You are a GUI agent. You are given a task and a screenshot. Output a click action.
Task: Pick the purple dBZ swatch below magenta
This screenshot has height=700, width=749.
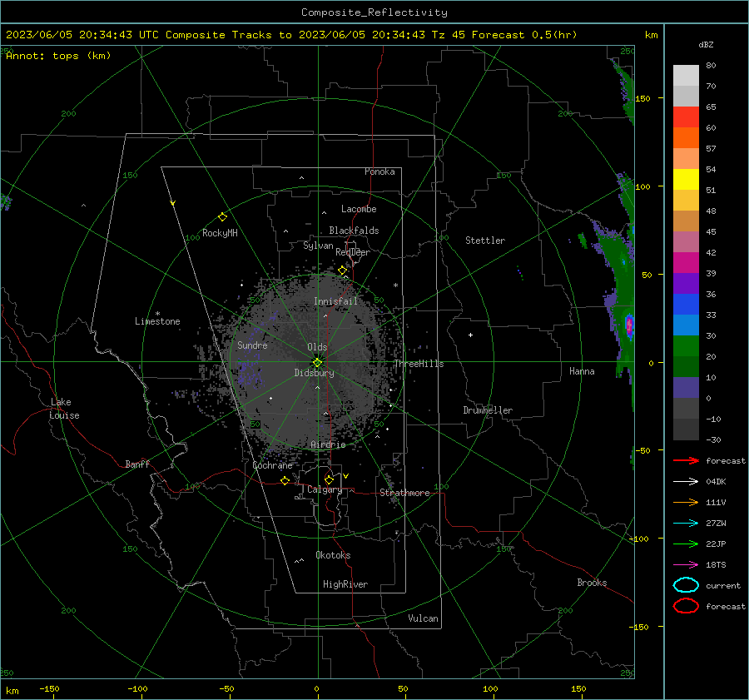click(686, 283)
